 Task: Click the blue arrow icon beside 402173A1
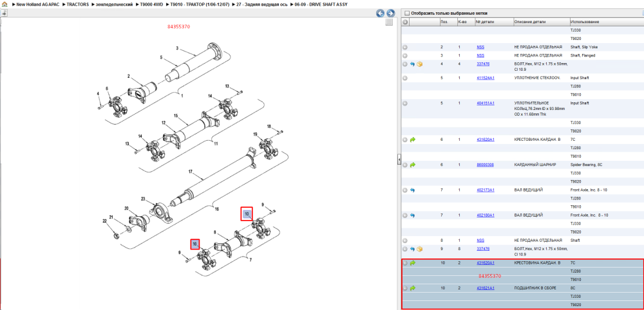pos(413,190)
